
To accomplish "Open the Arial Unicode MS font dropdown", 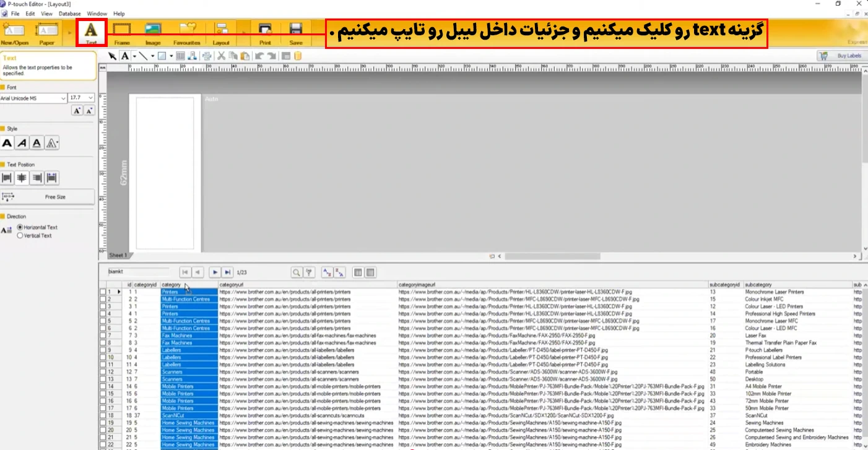I will coord(63,98).
